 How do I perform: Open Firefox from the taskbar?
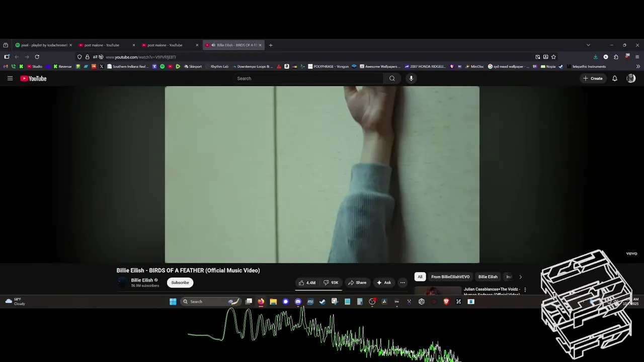point(261,302)
